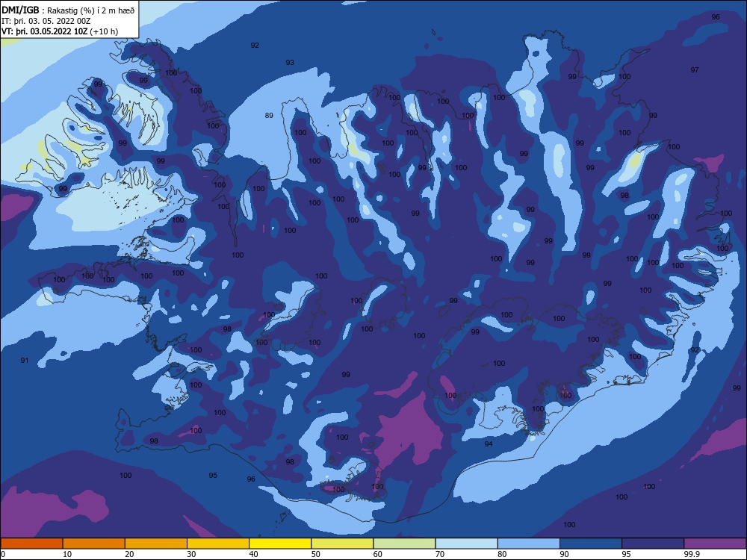Image resolution: width=747 pixels, height=560 pixels.
Task: Click the 'Rakastig (%) í 2 m hæð' label
Action: coord(90,10)
